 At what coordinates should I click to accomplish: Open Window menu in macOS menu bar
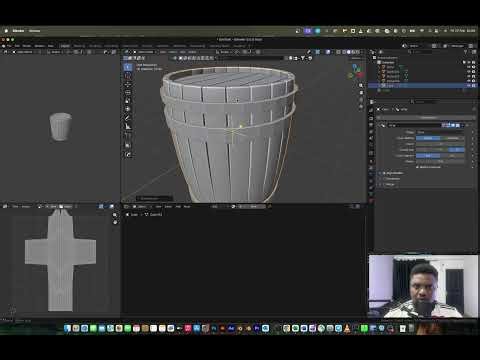[x=34, y=31]
